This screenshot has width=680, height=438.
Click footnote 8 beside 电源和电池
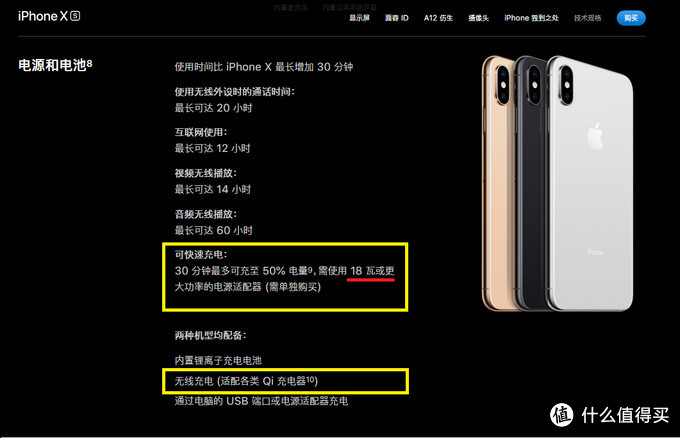click(89, 63)
